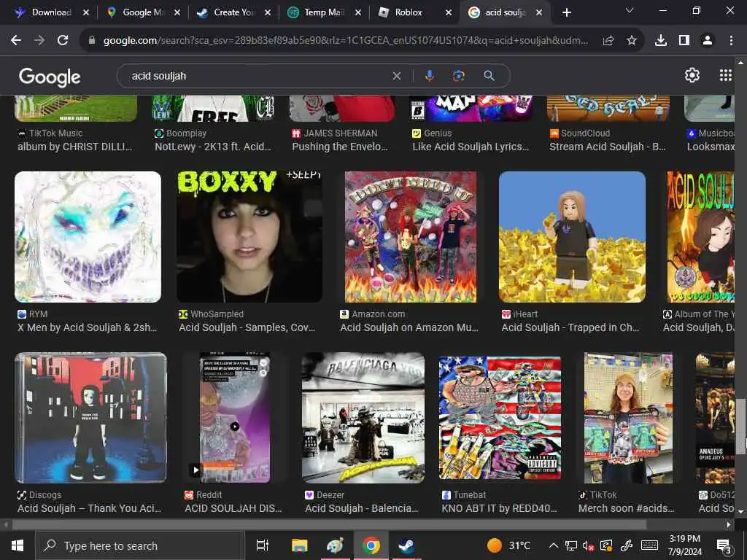The height and width of the screenshot is (560, 747).
Task: Open 'Stream Acid Souljah - B...' SoundCloud link
Action: pos(608,147)
